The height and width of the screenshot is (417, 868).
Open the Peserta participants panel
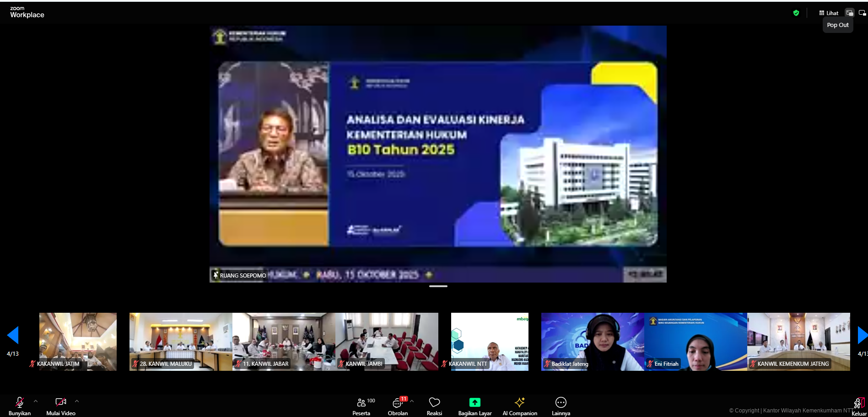(361, 406)
